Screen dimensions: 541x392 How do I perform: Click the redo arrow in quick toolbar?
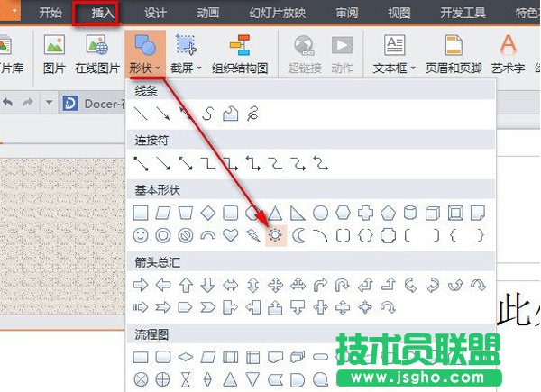coord(28,103)
